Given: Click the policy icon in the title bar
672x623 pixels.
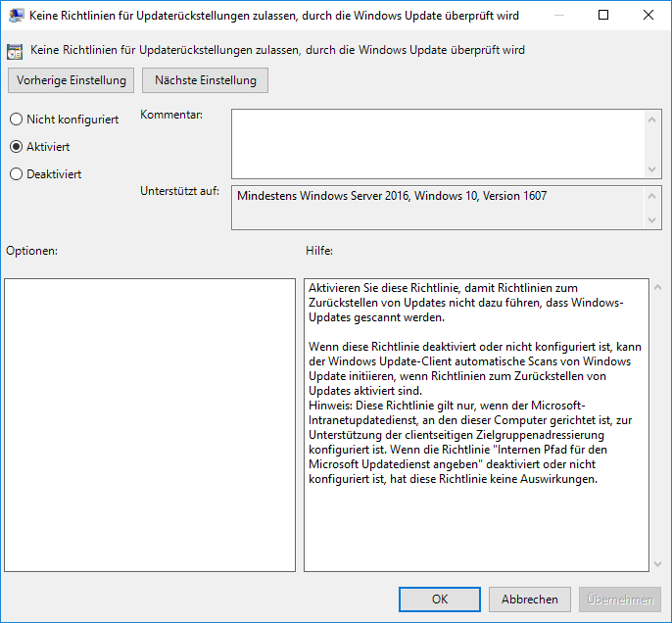Looking at the screenshot, I should [x=17, y=16].
